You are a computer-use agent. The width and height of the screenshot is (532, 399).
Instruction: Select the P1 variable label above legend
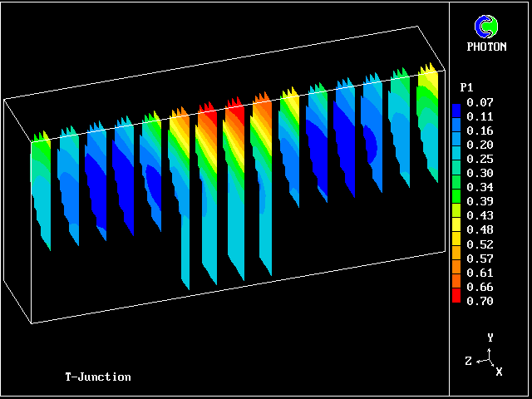[x=466, y=86]
